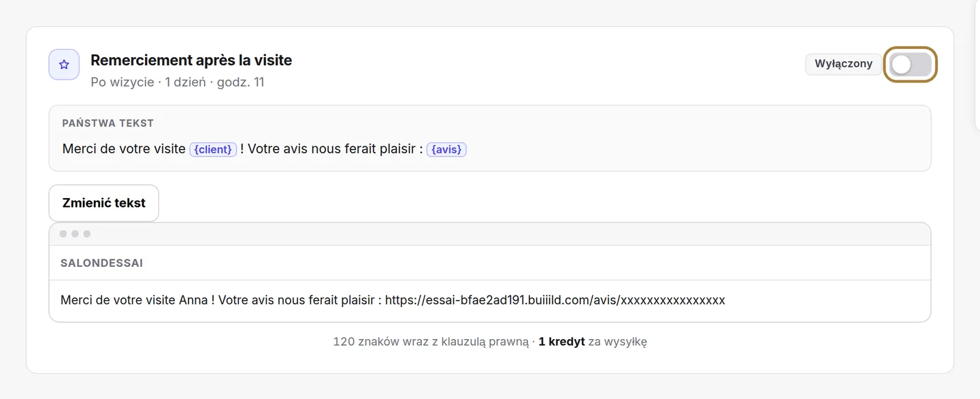Screen dimensions: 980x399
Task: Click the partially visible panel on right edge
Action: [977, 65]
